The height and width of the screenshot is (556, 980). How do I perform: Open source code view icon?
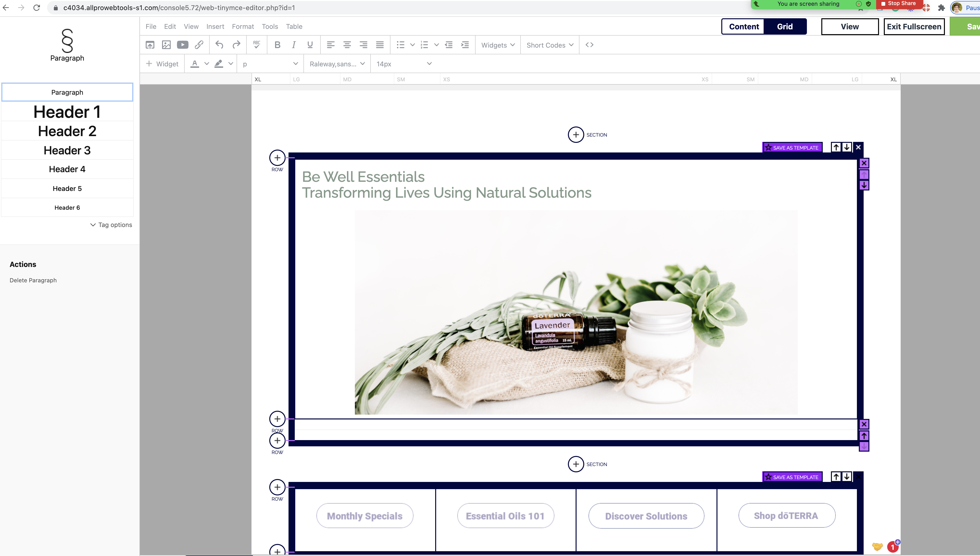coord(590,45)
